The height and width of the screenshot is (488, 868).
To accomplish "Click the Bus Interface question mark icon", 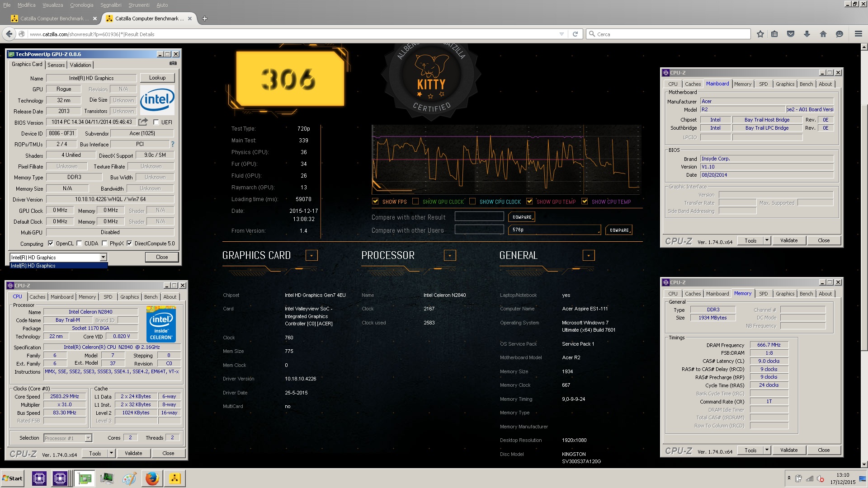I will [172, 144].
